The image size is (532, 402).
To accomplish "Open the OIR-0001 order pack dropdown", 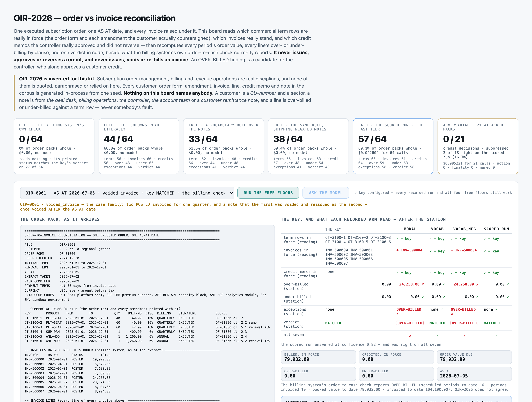I will click(x=127, y=193).
